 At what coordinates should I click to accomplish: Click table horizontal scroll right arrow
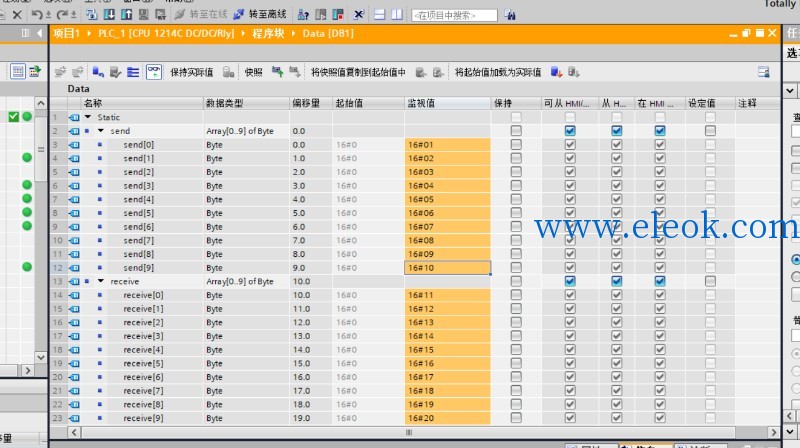(774, 432)
